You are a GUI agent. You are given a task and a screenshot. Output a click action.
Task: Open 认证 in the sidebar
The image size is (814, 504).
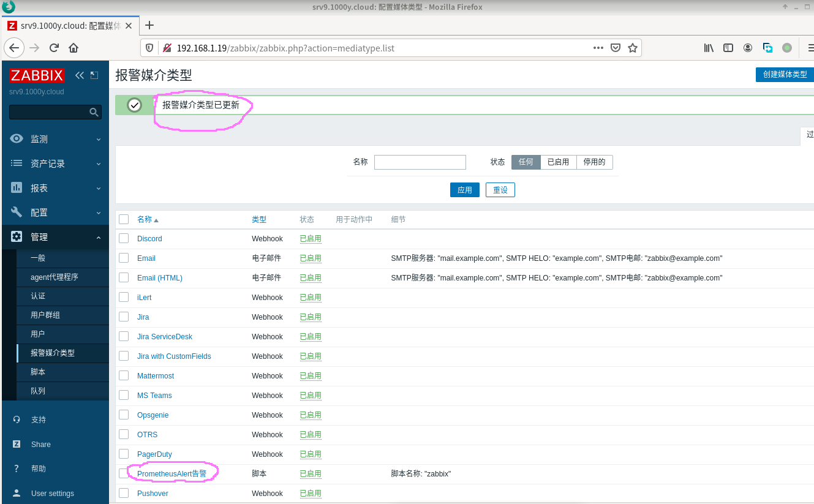(x=63, y=296)
